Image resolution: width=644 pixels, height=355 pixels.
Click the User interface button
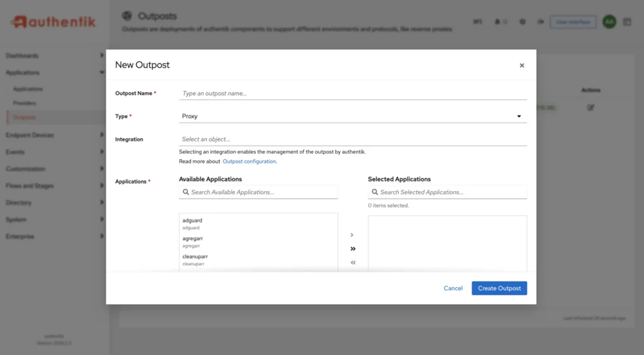point(573,22)
